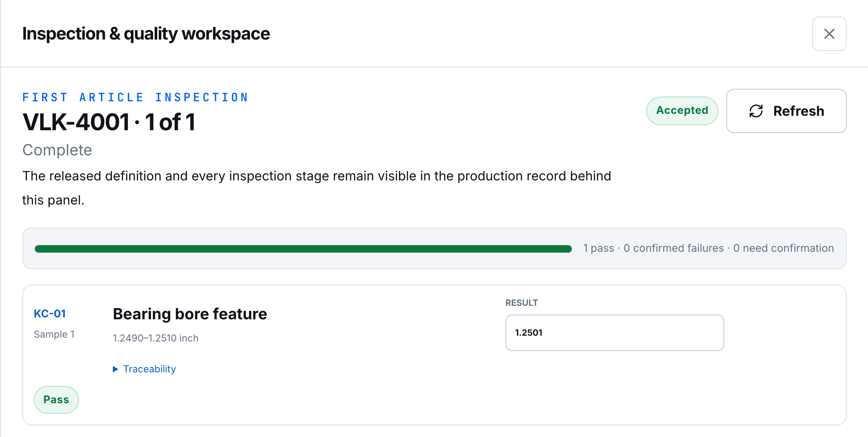The image size is (868, 437).
Task: Click the 'Bearing bore feature' heading
Action: 190,314
